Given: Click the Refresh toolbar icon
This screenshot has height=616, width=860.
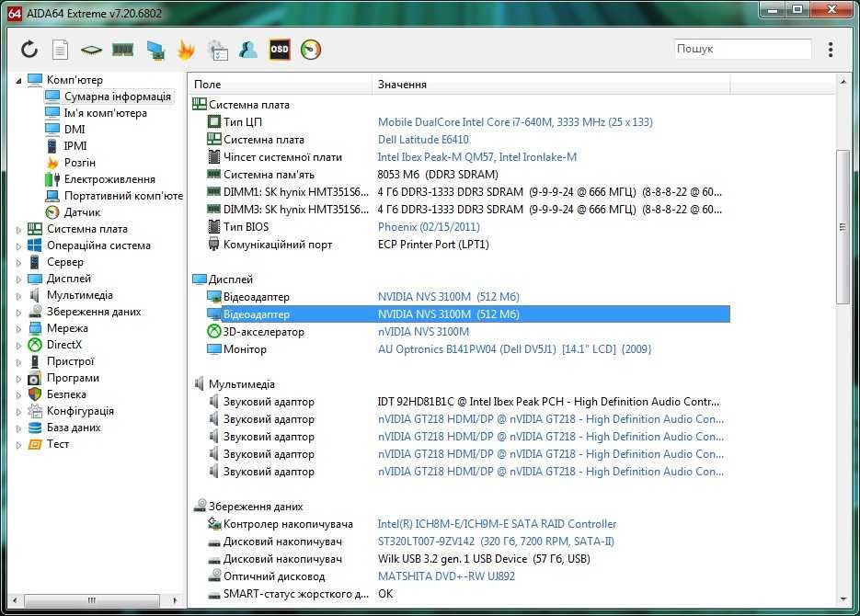Looking at the screenshot, I should [29, 50].
